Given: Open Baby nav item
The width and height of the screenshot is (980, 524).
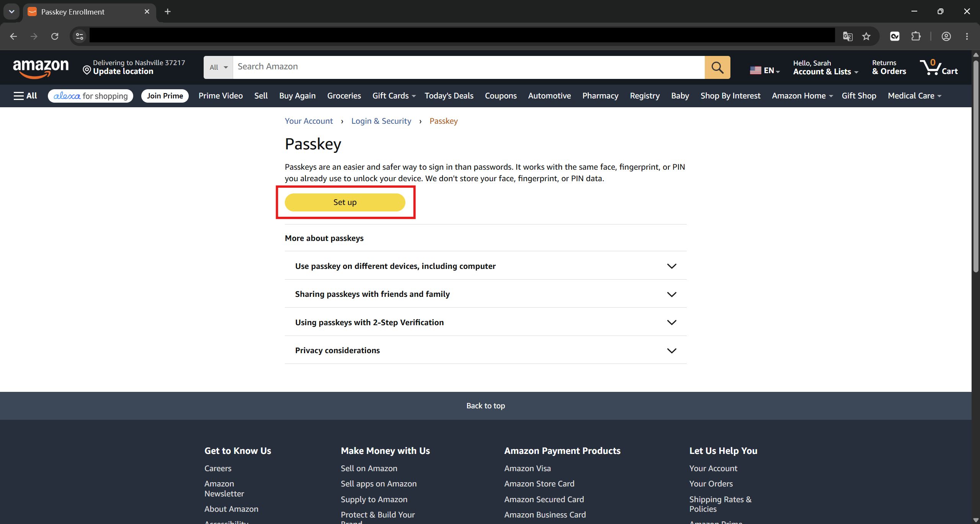Looking at the screenshot, I should pyautogui.click(x=680, y=96).
